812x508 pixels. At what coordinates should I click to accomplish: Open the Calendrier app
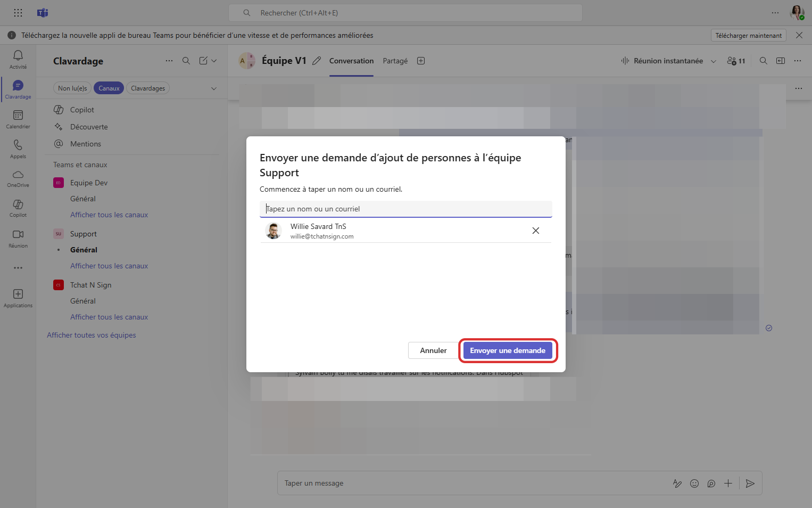click(18, 119)
